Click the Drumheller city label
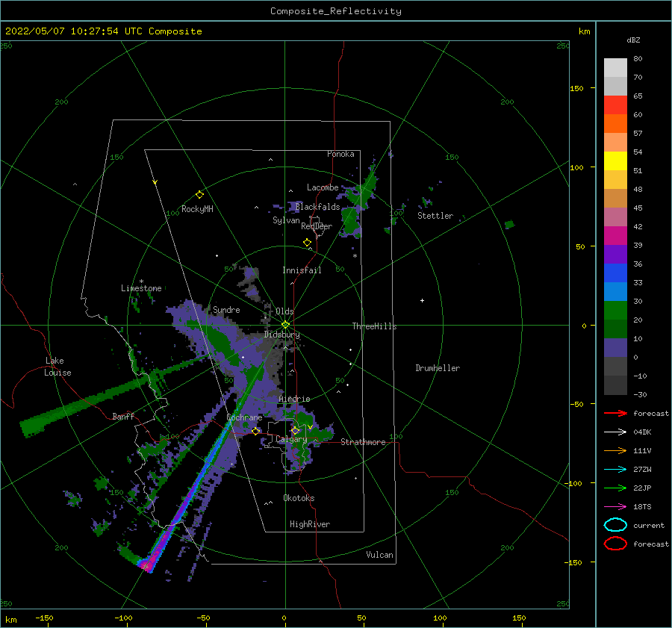The width and height of the screenshot is (672, 628). (438, 368)
